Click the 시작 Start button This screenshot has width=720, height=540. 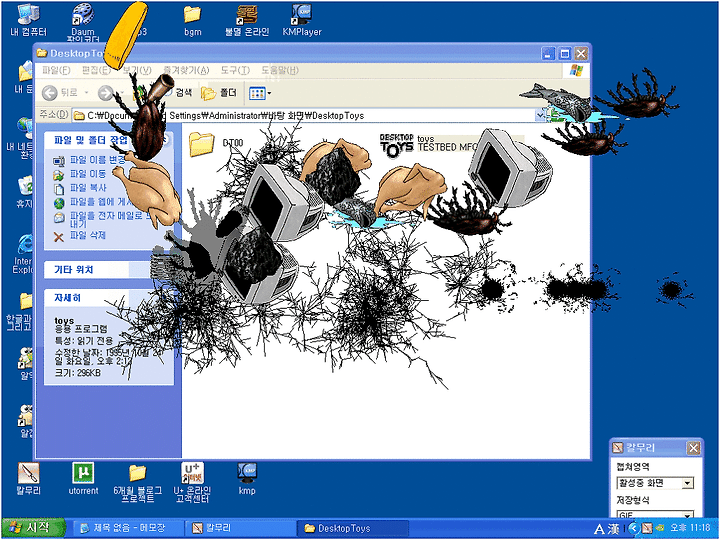click(x=33, y=528)
